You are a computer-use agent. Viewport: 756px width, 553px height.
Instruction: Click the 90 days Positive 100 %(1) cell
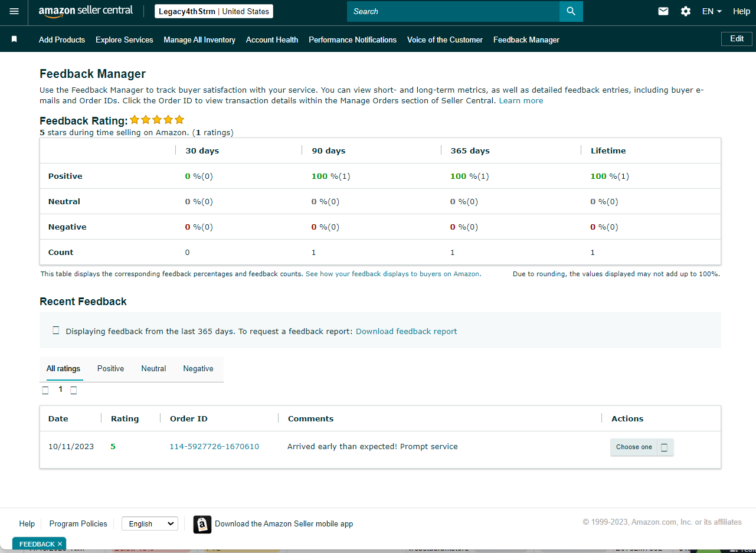[x=331, y=176]
